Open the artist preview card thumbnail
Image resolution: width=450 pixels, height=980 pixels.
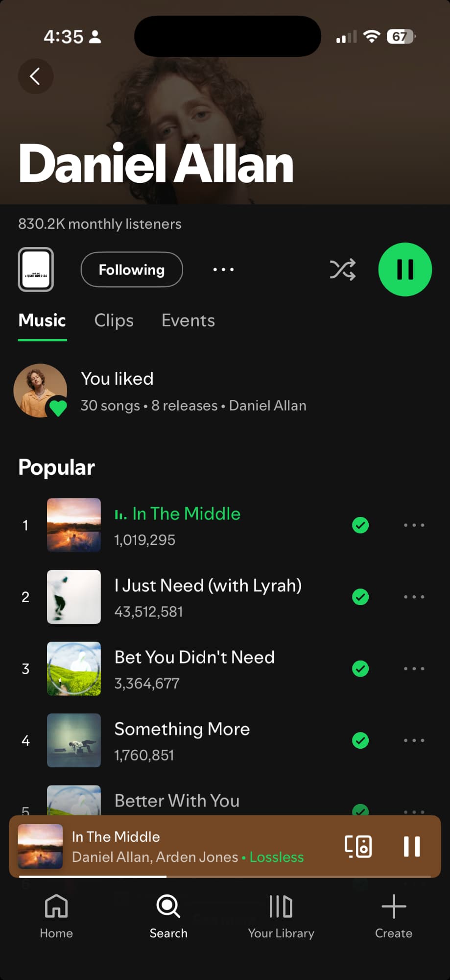coord(36,269)
